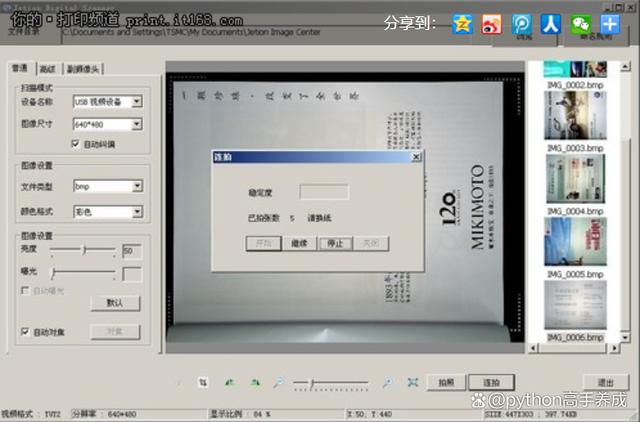Click the 退出 exit button
The image size is (640, 422).
[606, 382]
